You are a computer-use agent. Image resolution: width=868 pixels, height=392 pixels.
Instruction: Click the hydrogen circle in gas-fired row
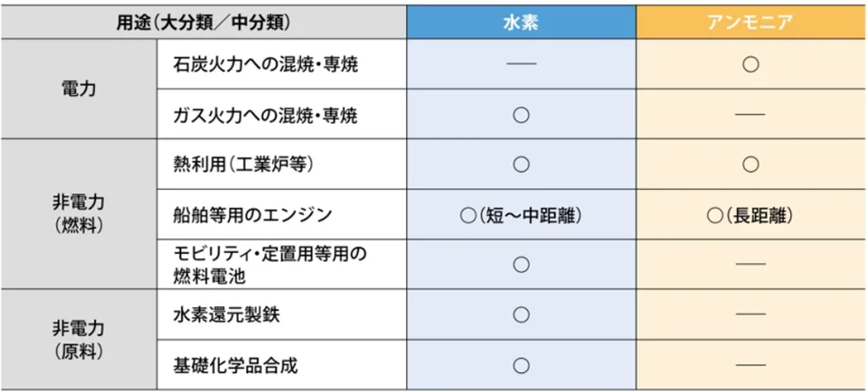tap(522, 115)
